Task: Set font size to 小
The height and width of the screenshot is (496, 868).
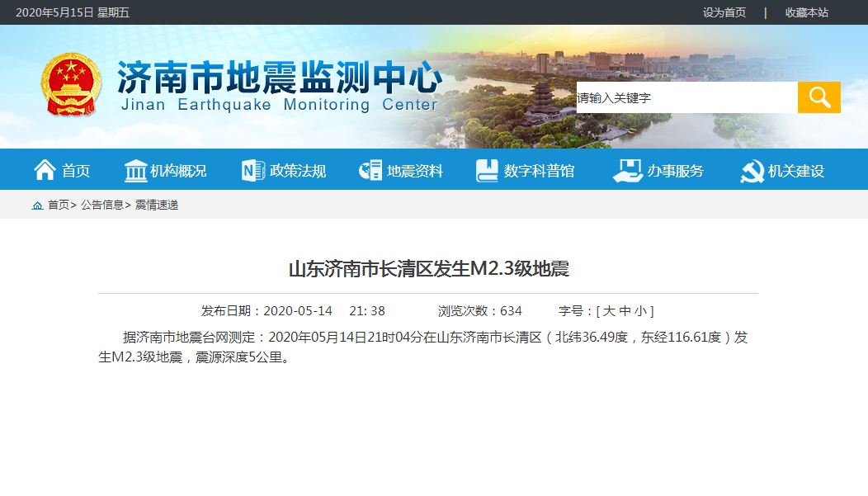Action: tap(640, 311)
